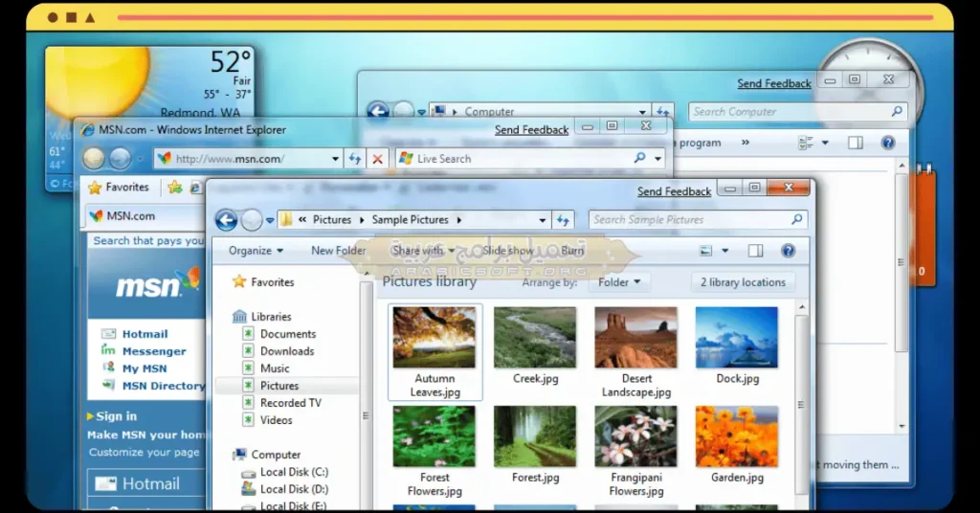Click the Stop button in Internet Explorer
Viewport: 980px width, 513px height.
[x=377, y=159]
